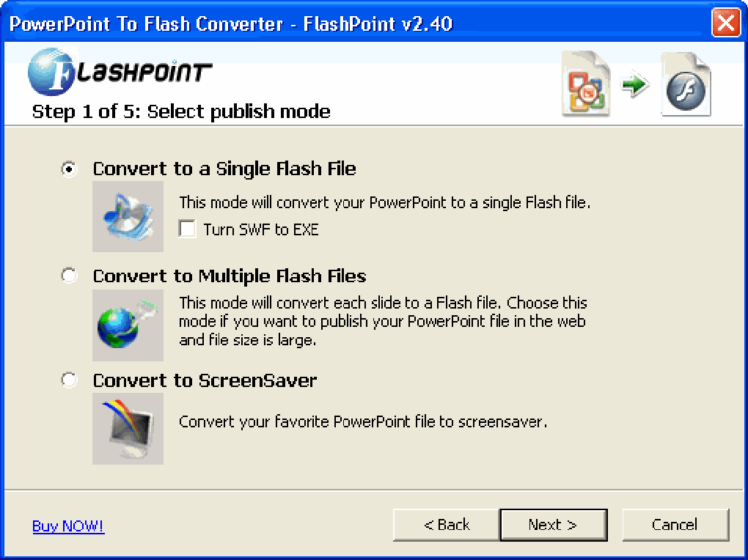The image size is (748, 560).
Task: Enable Turn SWF to EXE checkbox
Action: [x=187, y=229]
